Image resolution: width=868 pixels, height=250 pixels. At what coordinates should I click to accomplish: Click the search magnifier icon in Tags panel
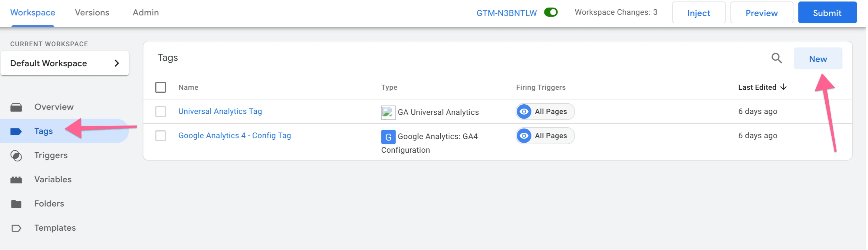[776, 58]
